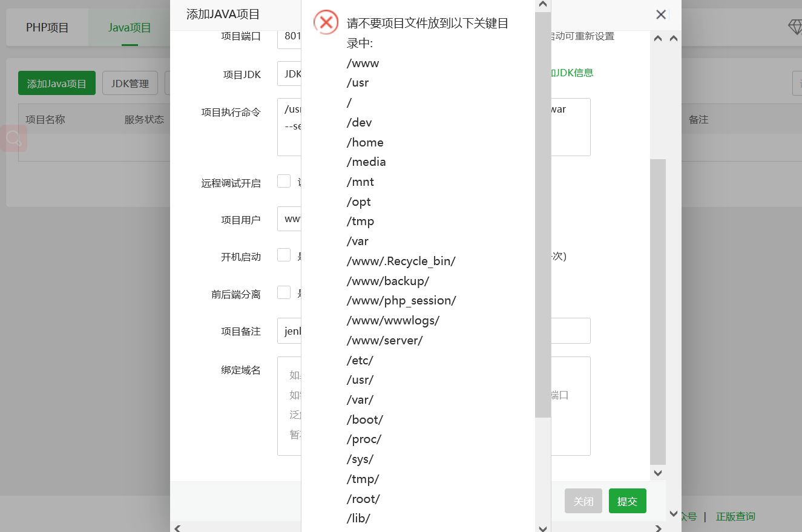Click /opt in the error list
802x532 pixels.
coord(358,202)
